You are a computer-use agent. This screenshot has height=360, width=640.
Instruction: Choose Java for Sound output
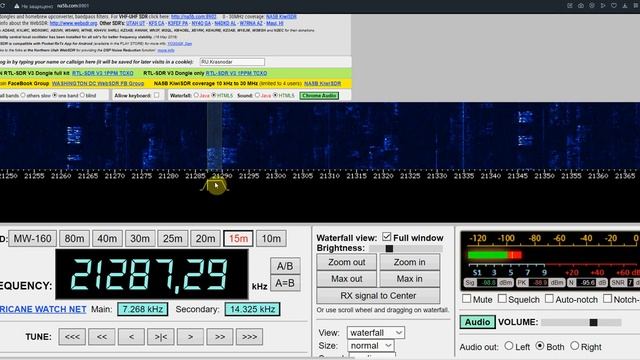click(x=257, y=95)
